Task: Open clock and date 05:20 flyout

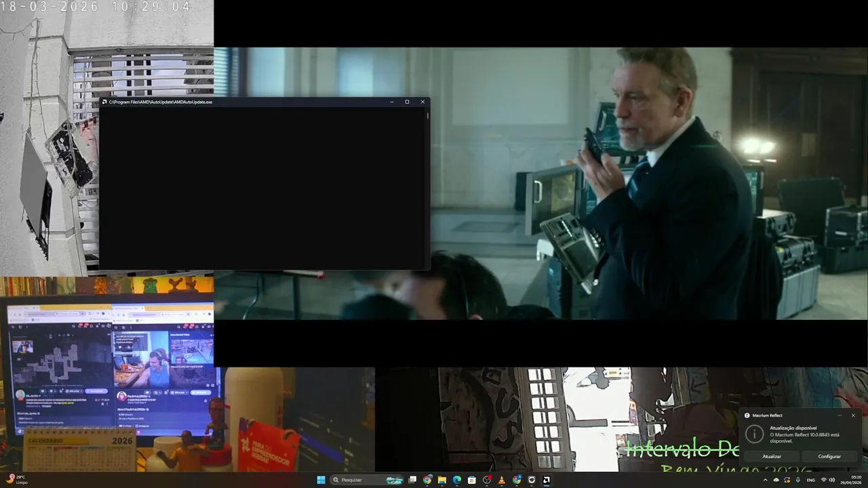Action: coord(851,480)
